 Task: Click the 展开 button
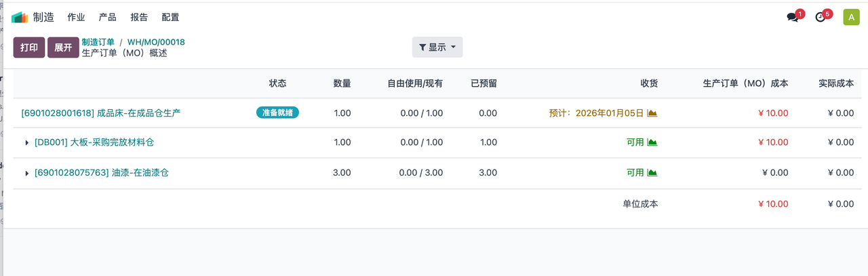coord(63,47)
